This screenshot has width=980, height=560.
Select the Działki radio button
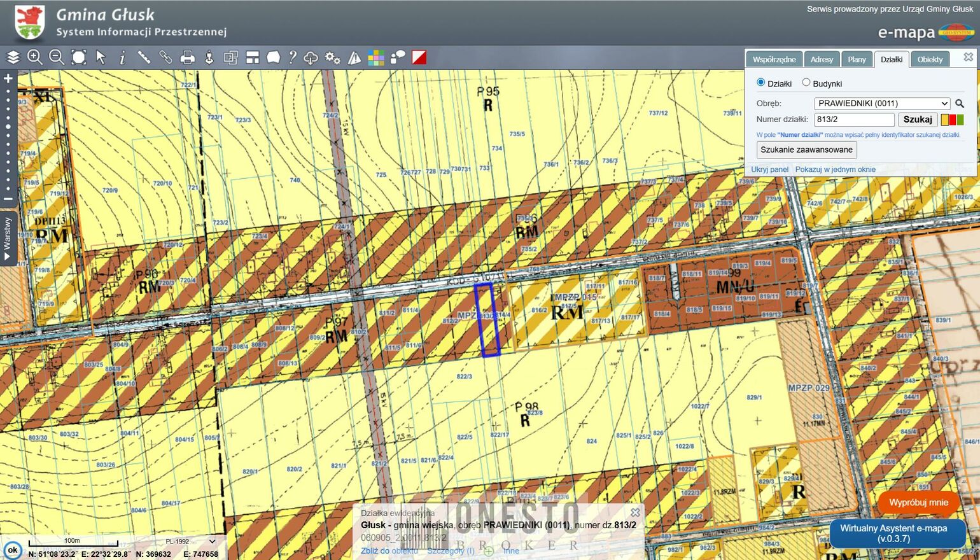760,83
